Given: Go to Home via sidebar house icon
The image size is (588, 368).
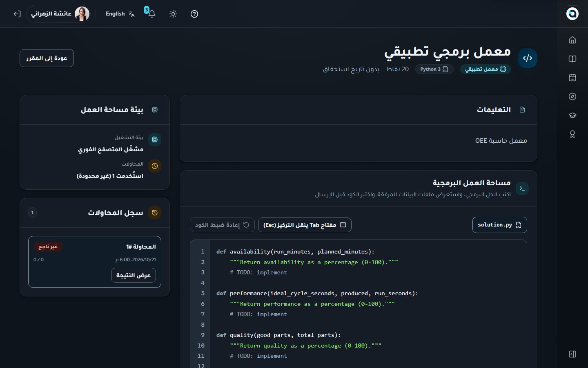Looking at the screenshot, I should (x=572, y=40).
